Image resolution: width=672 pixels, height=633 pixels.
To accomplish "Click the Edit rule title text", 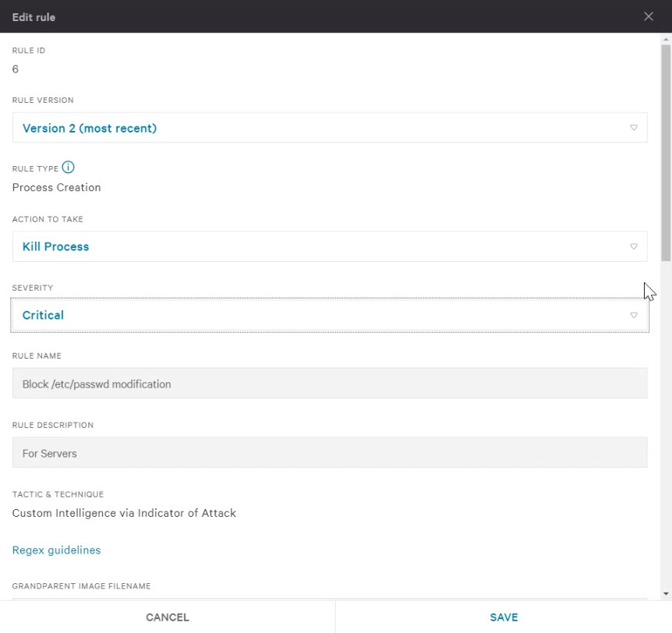I will pos(34,17).
